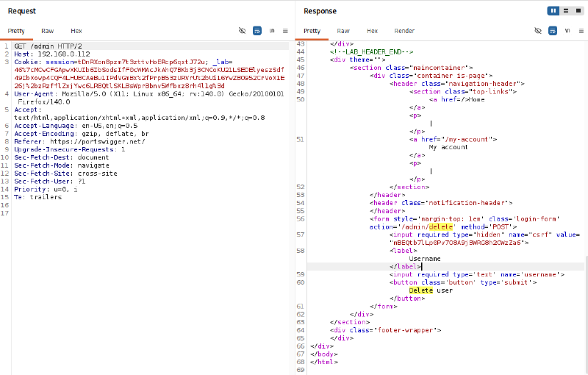
Task: Toggle show non-printable \n icon in Response panel
Action: pyautogui.click(x=567, y=31)
